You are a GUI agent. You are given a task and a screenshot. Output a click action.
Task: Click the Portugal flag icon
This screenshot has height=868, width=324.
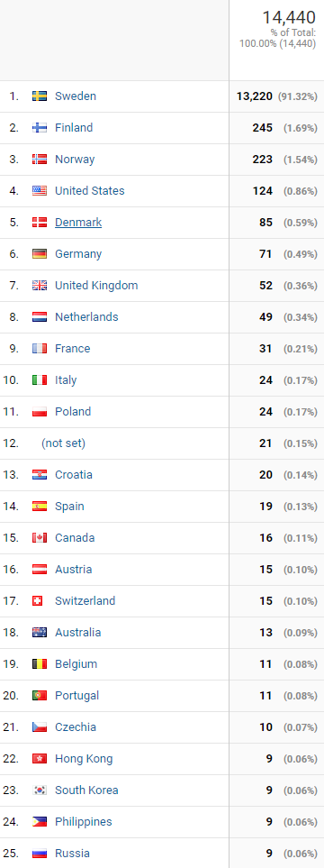tap(40, 696)
